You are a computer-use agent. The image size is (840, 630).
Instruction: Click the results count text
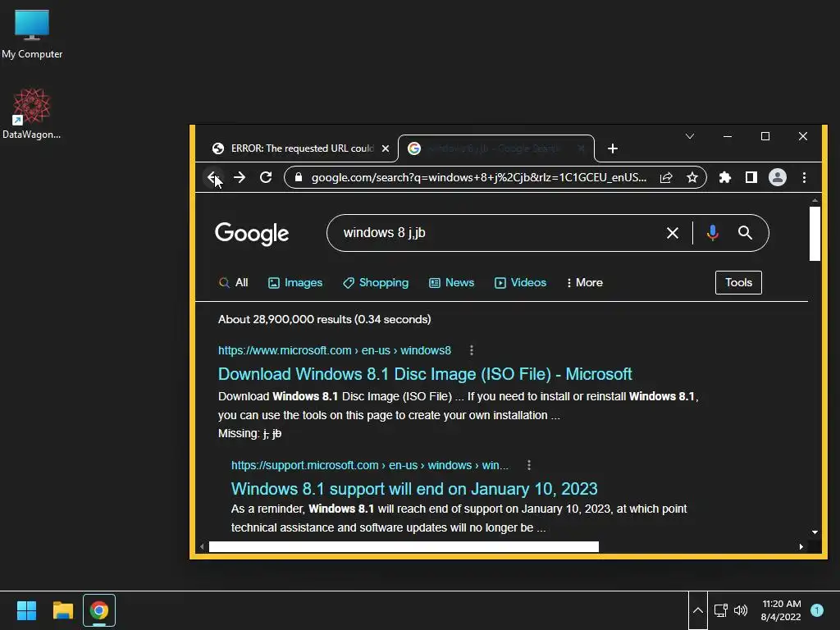coord(324,319)
